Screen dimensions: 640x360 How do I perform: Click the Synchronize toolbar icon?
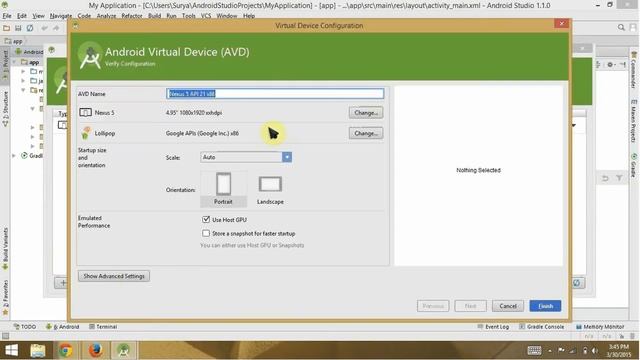point(30,28)
